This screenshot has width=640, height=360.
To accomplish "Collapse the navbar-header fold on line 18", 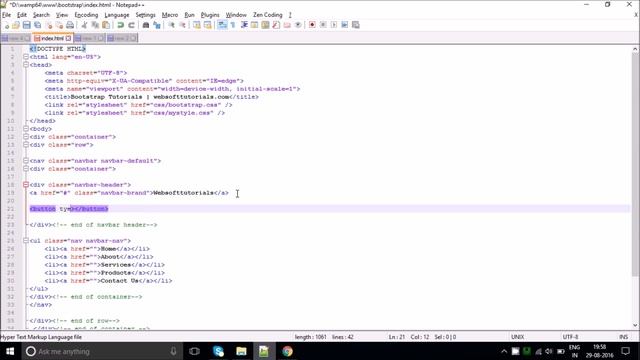I will coord(26,184).
